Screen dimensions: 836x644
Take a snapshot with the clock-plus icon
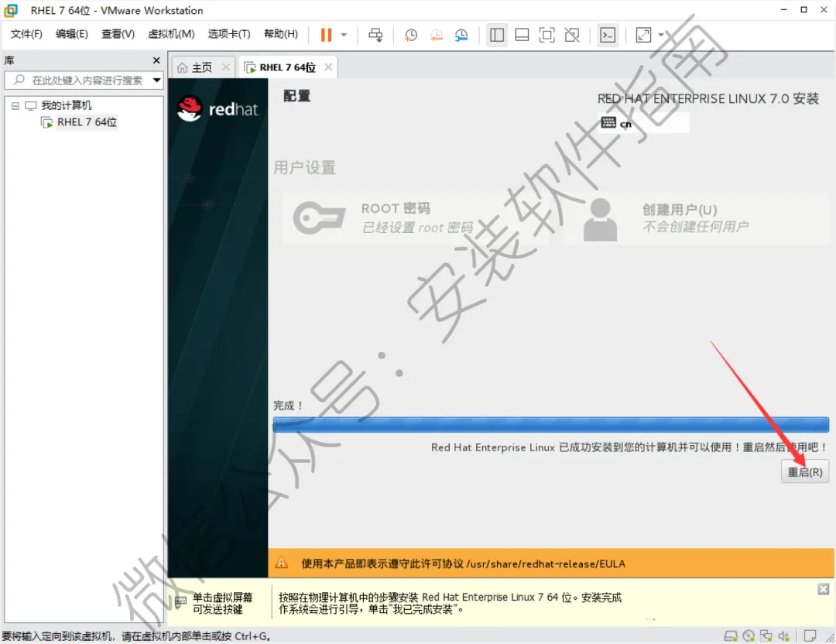[x=410, y=35]
